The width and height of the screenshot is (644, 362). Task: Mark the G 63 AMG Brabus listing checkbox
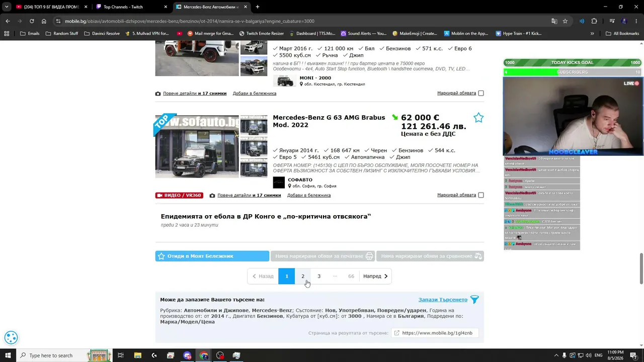point(481,195)
